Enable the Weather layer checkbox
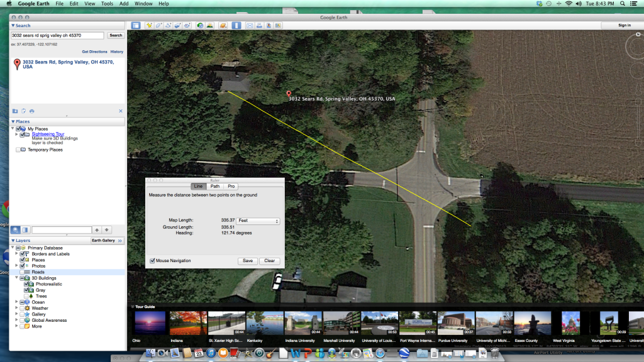This screenshot has width=644, height=362. pyautogui.click(x=23, y=308)
